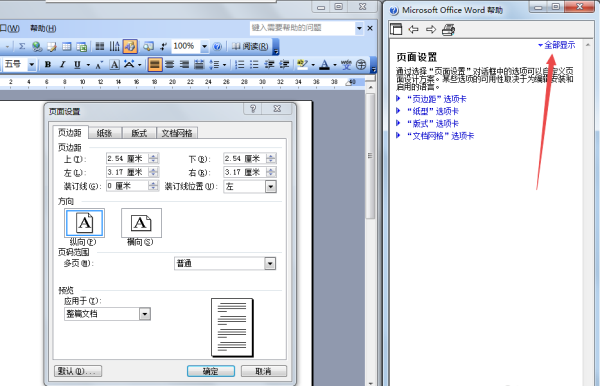Click the page setup dialog ? help button

(253, 109)
